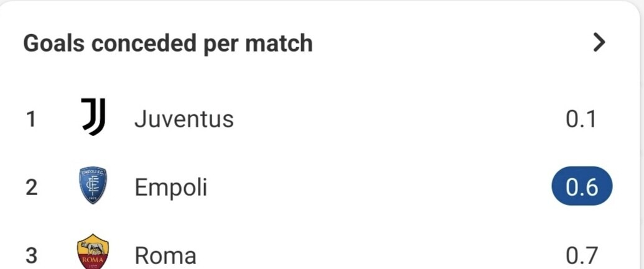Image resolution: width=644 pixels, height=269 pixels.
Task: Click blank space between Empoli and 0.6
Action: pyautogui.click(x=378, y=188)
